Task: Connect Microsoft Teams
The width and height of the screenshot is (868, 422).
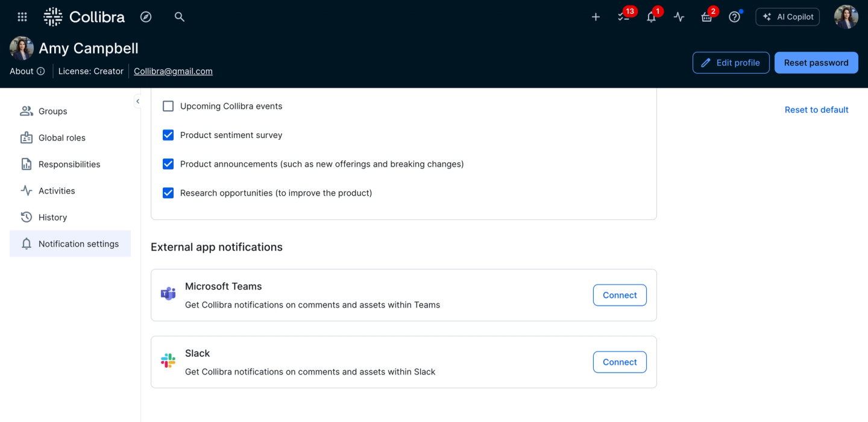Action: 620,295
